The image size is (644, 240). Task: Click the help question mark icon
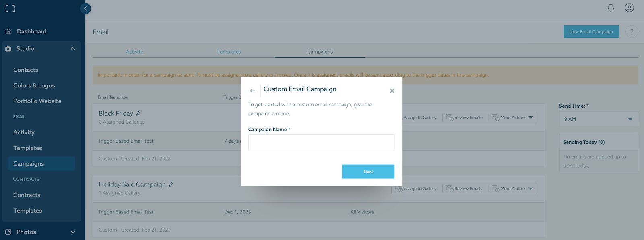tap(632, 32)
